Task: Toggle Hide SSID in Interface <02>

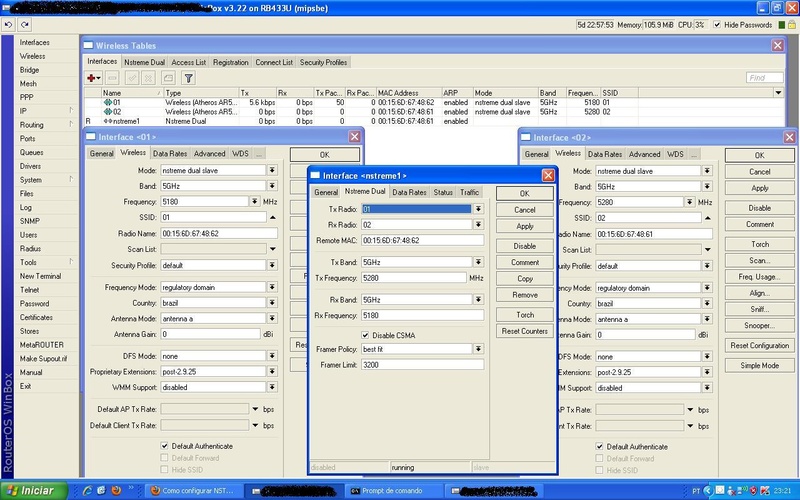Action: pos(599,470)
